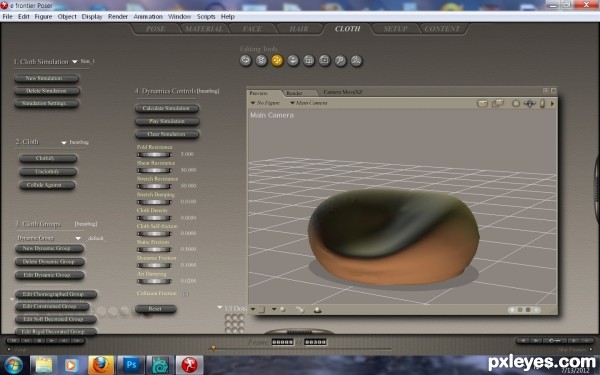Click the Reset button under Dynamics Controls
Screen dimensions: 600x375
tap(155, 309)
